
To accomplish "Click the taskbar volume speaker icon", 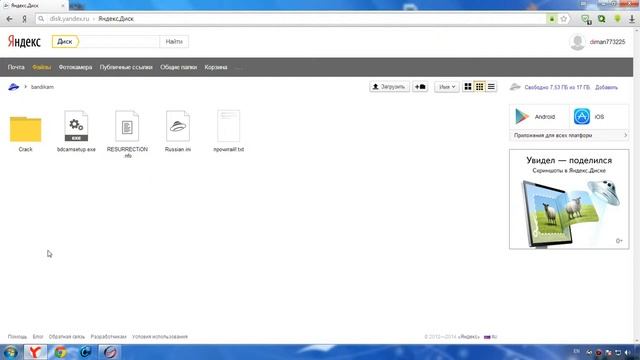I will [x=627, y=352].
